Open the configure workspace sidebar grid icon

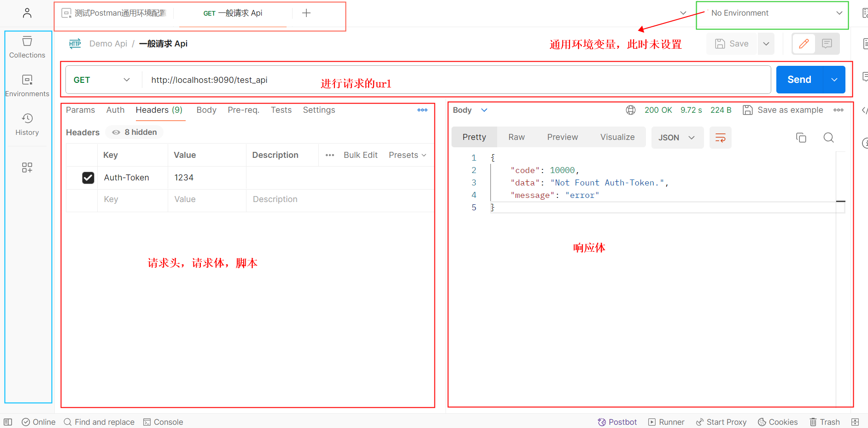click(27, 168)
